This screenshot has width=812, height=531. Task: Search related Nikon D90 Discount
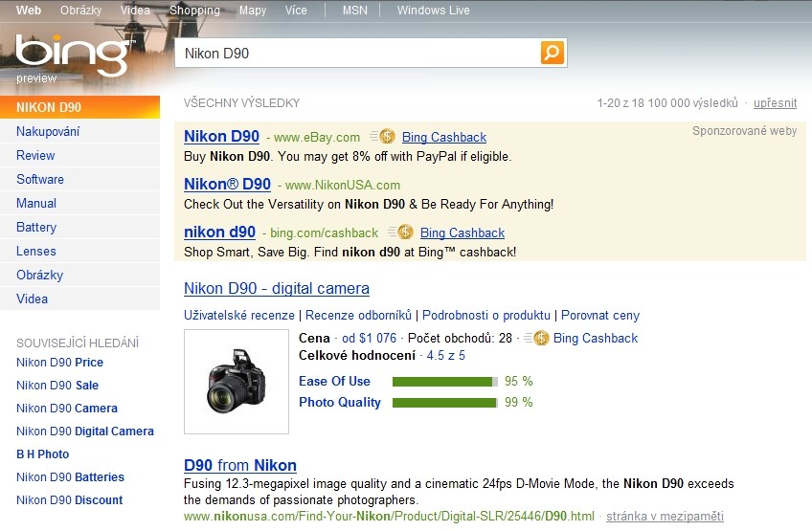tap(69, 500)
